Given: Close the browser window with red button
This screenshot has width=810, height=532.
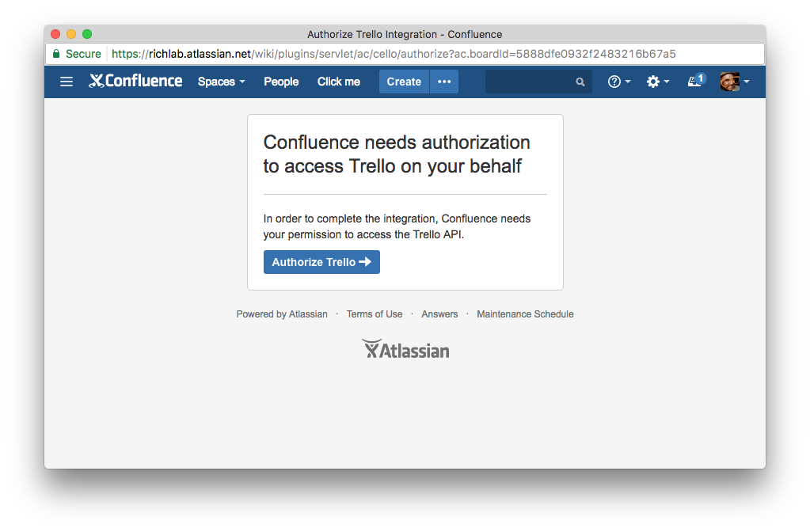Looking at the screenshot, I should pyautogui.click(x=55, y=34).
